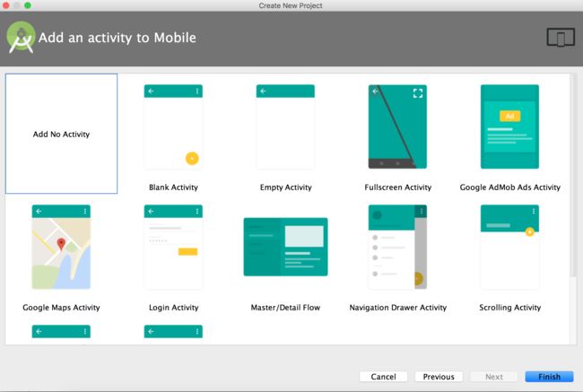Image resolution: width=583 pixels, height=392 pixels.
Task: Click the Google AdMob Ads Activity label
Action: coord(509,187)
